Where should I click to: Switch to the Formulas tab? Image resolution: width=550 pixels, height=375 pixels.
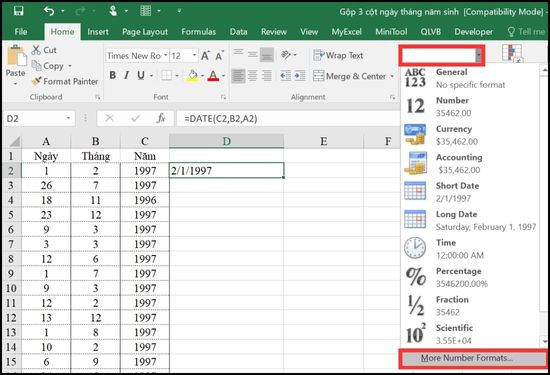click(199, 32)
